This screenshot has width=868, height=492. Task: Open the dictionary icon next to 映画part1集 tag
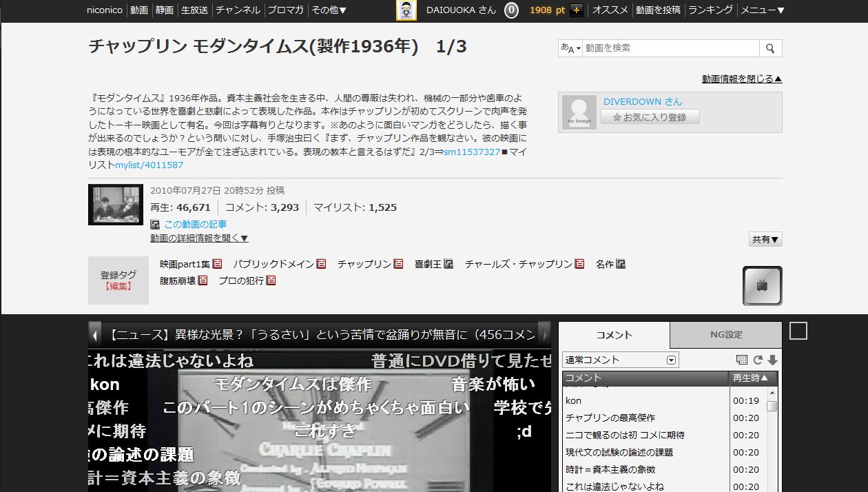click(217, 264)
